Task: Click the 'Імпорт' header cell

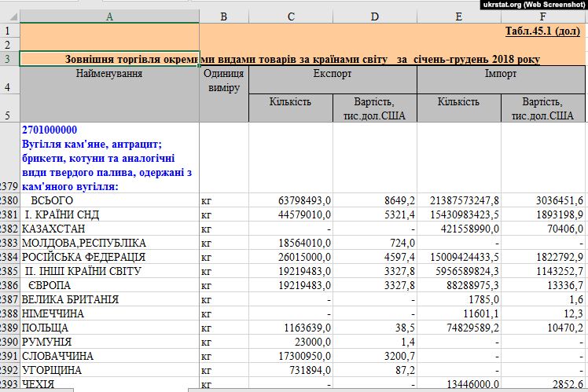Action: [501, 80]
